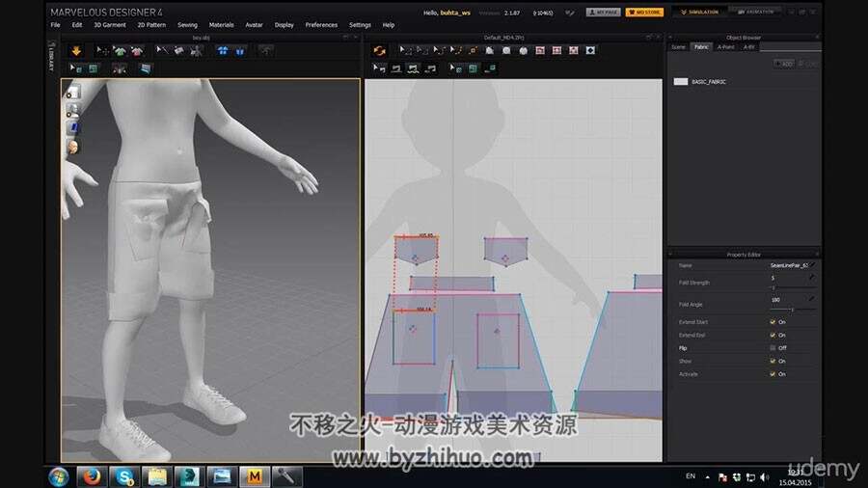Screen dimensions: 868x488
Task: Click the white dart icon in 2D toolbar
Action: 590,50
